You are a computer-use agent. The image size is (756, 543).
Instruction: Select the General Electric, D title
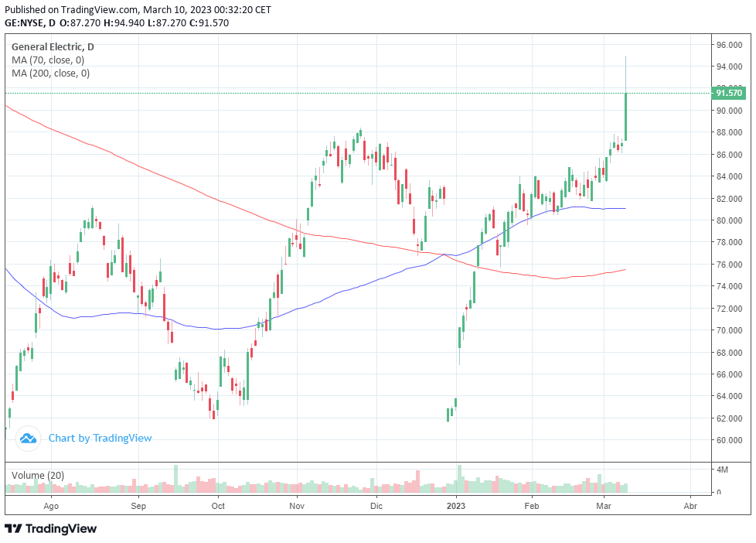pyautogui.click(x=53, y=47)
